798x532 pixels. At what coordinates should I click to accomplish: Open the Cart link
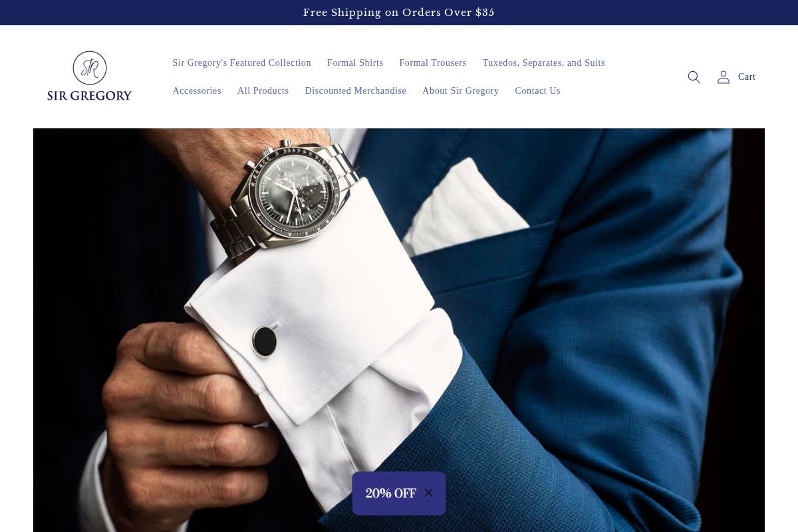pos(746,77)
